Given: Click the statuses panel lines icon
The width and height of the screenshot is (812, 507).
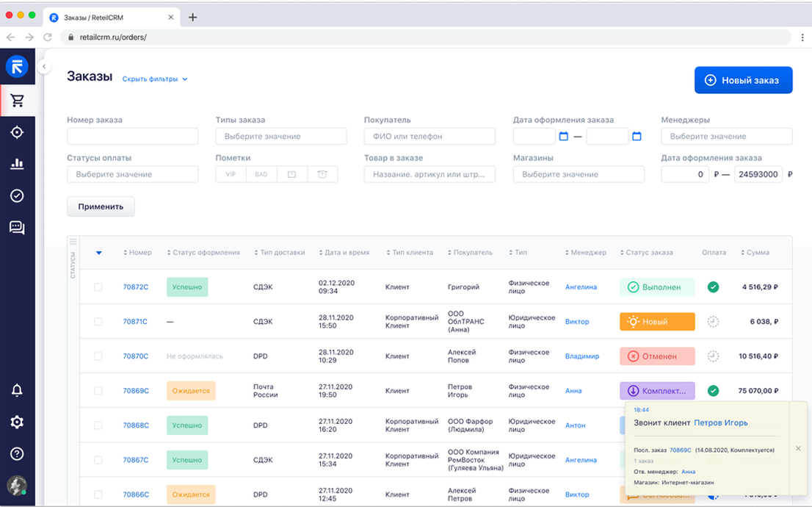Looking at the screenshot, I should [73, 242].
